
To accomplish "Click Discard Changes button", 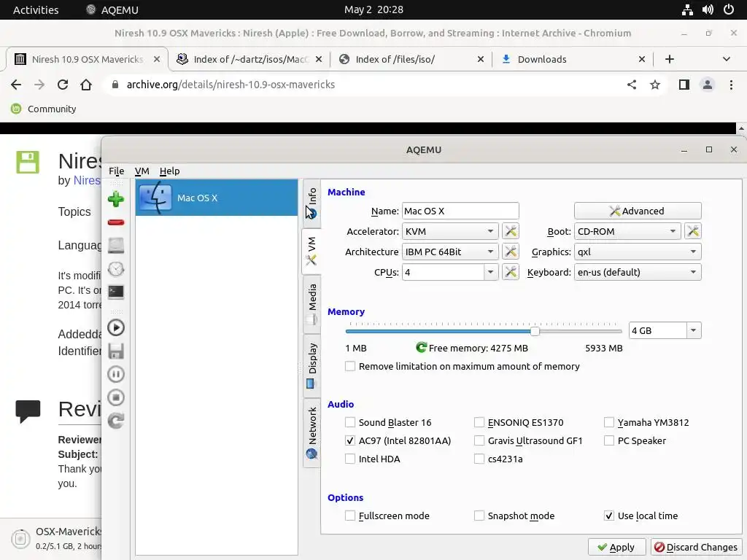I will coord(696,547).
